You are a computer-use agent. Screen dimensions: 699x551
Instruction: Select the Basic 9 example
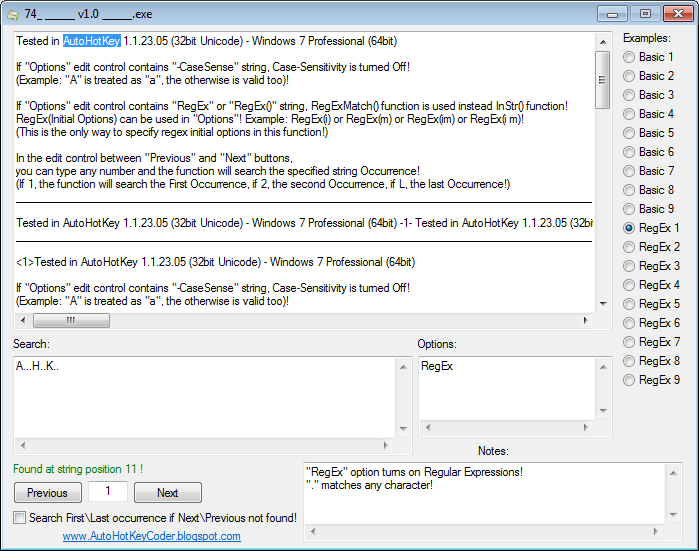click(648, 209)
